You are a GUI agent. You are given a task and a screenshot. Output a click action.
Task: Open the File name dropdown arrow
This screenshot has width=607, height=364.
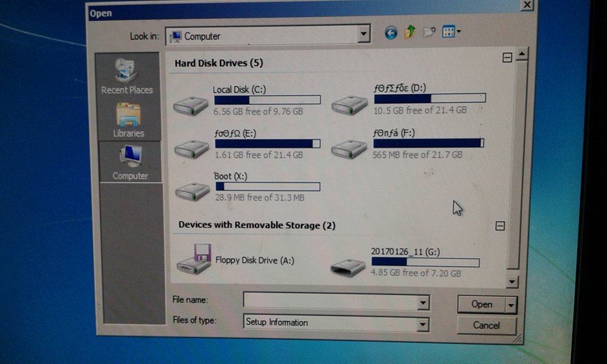tap(424, 303)
